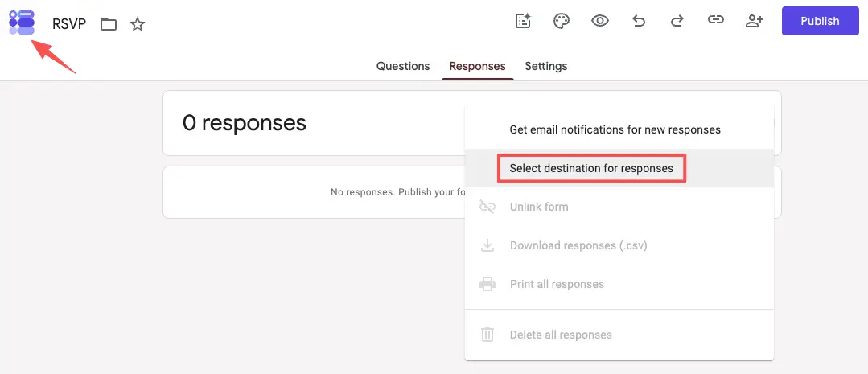This screenshot has height=374, width=868.
Task: Open Google Forms home logo
Action: click(23, 23)
